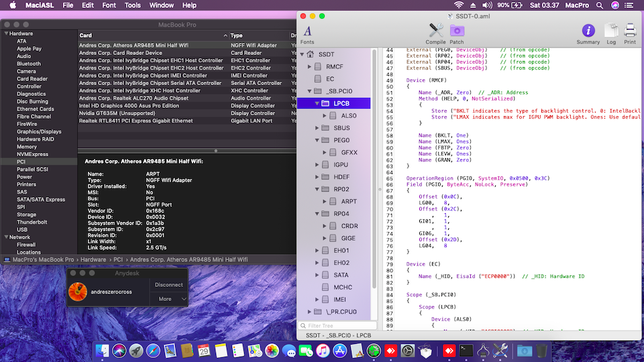Open the Edit menu
644x362 pixels.
[87, 5]
